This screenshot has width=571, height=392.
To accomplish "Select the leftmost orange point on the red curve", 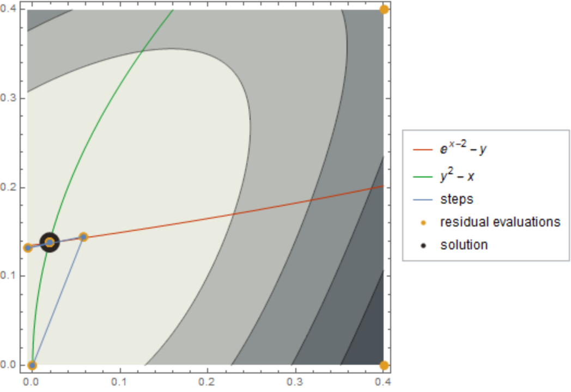I will (x=27, y=248).
